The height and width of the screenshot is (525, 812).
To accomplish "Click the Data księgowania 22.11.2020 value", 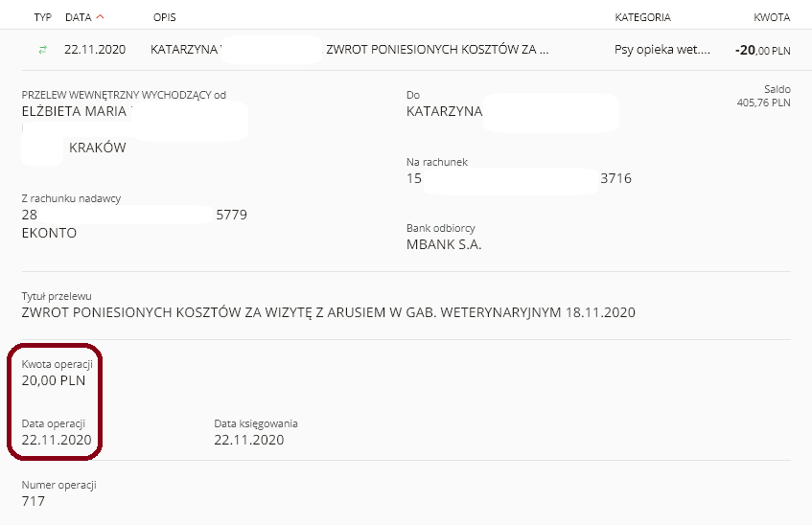I will [249, 440].
